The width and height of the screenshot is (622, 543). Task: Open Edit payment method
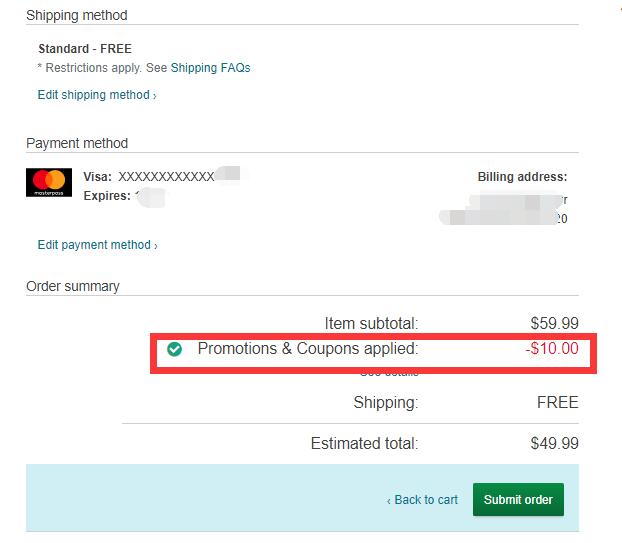pos(94,245)
